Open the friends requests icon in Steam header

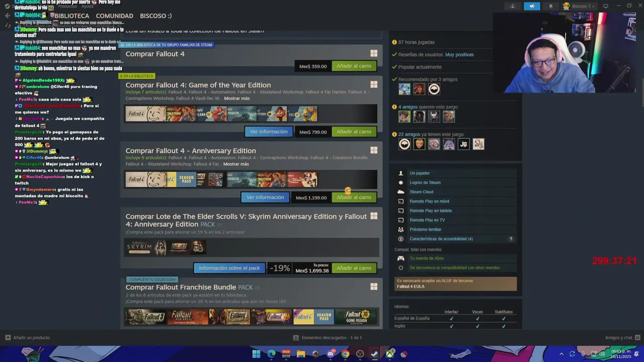pos(513,6)
